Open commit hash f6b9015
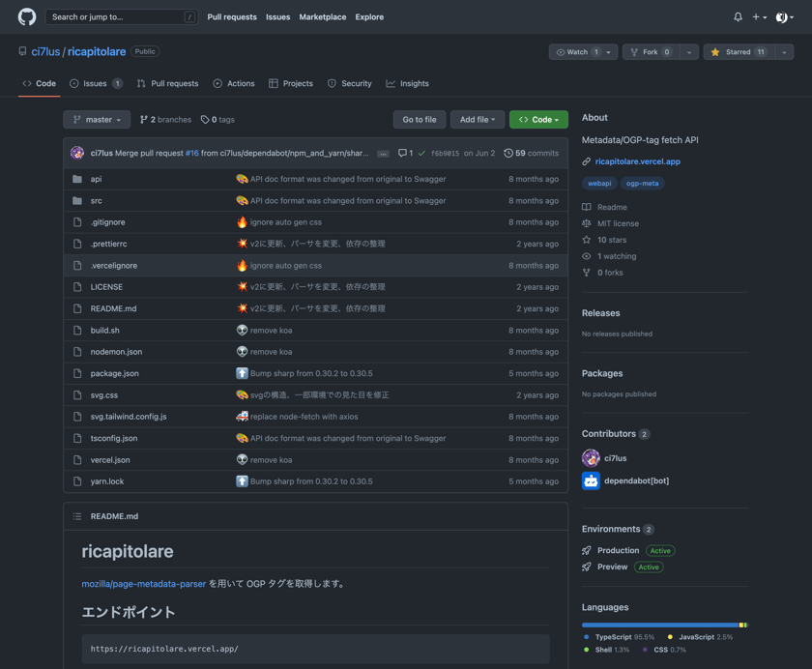 445,154
